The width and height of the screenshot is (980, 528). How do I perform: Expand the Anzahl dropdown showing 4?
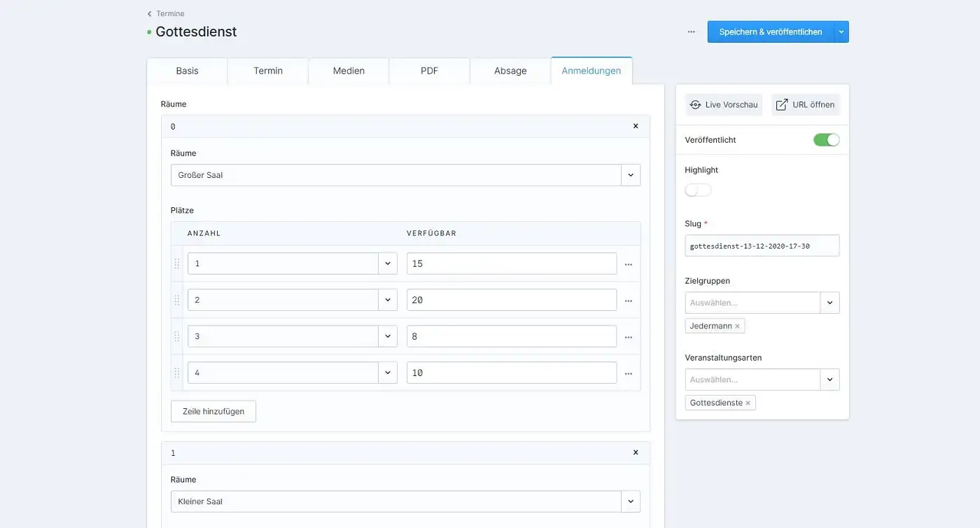388,373
